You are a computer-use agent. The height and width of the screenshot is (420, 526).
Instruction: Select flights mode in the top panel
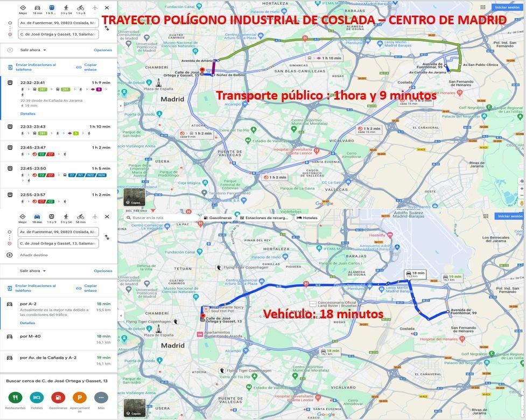[95, 8]
